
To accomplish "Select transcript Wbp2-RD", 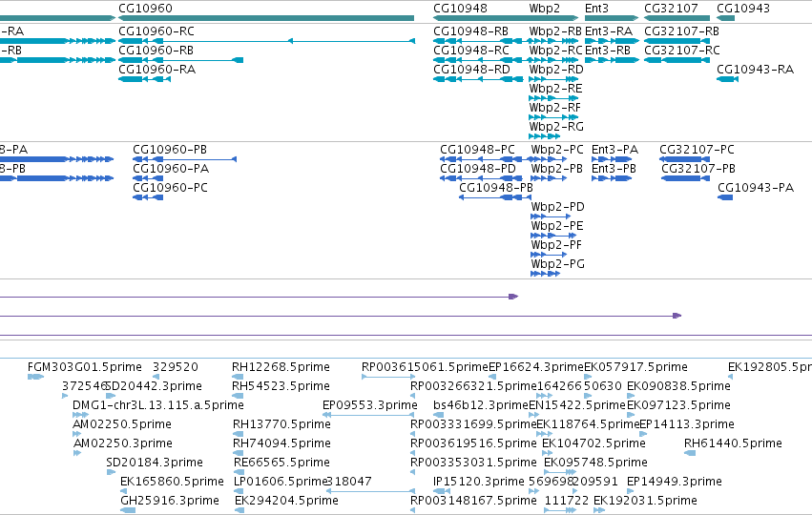I will coord(556,70).
